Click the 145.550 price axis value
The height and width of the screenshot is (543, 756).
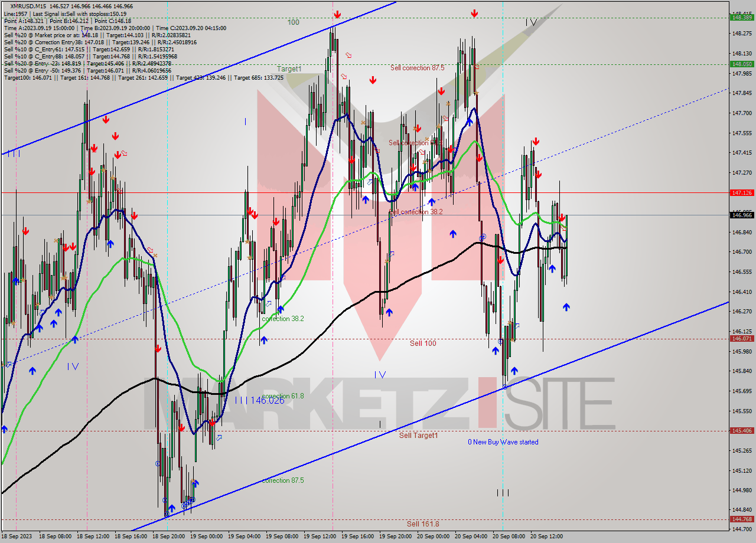[x=742, y=411]
